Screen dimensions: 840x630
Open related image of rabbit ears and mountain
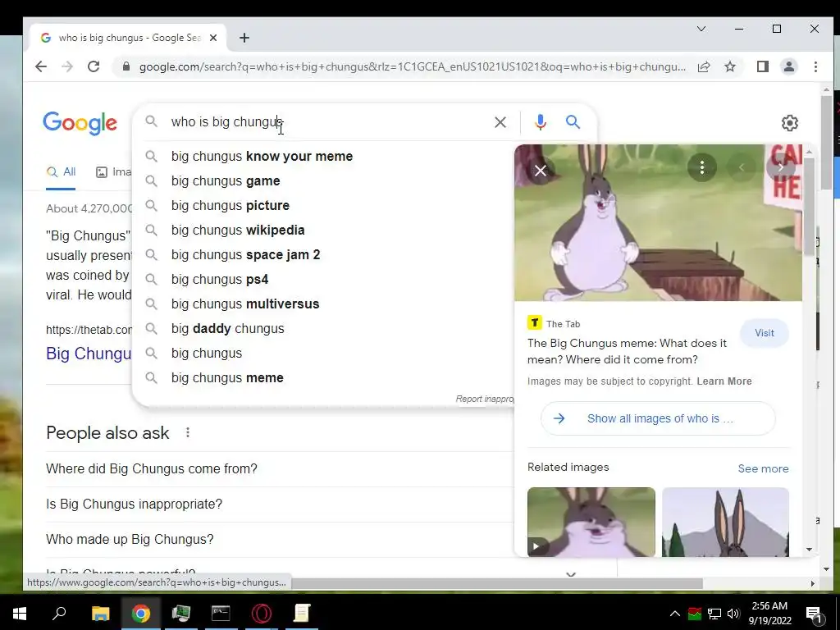point(725,522)
